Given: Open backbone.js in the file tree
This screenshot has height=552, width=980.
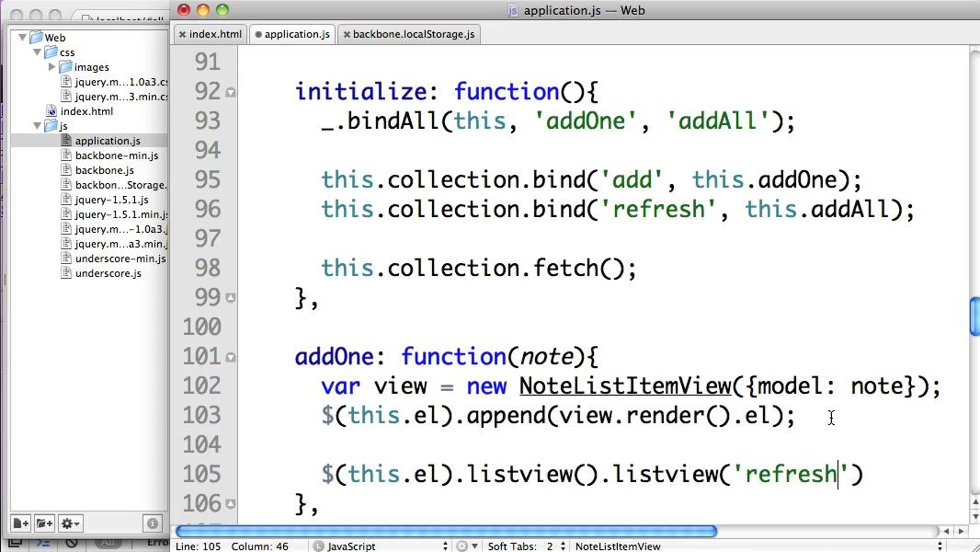Looking at the screenshot, I should point(105,170).
